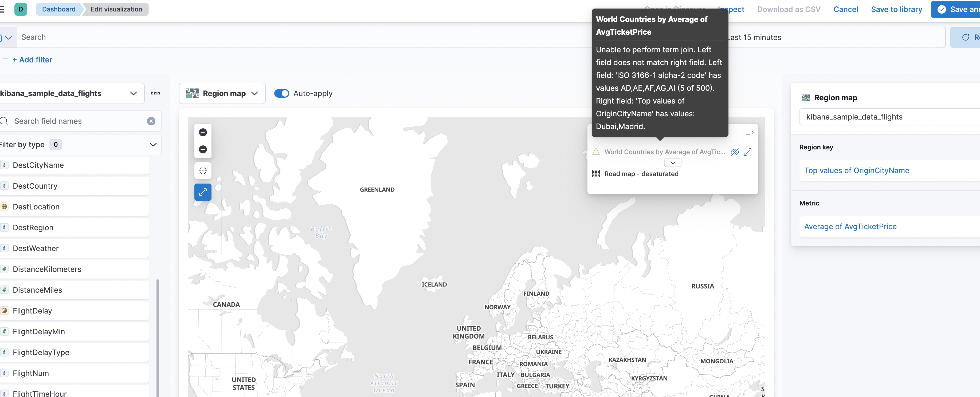Open the map tools expand button
Image resolution: width=980 pixels, height=397 pixels.
(203, 192)
